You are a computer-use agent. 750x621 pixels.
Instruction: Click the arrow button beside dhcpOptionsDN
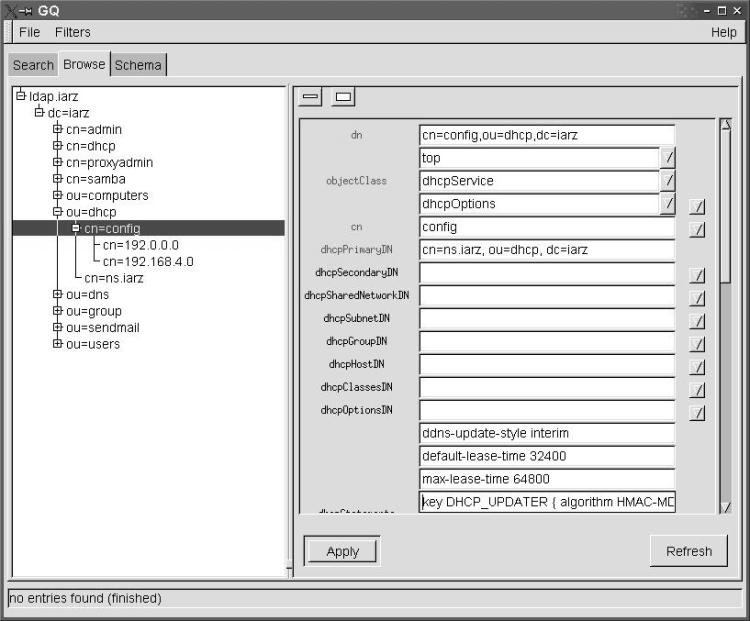pos(698,413)
